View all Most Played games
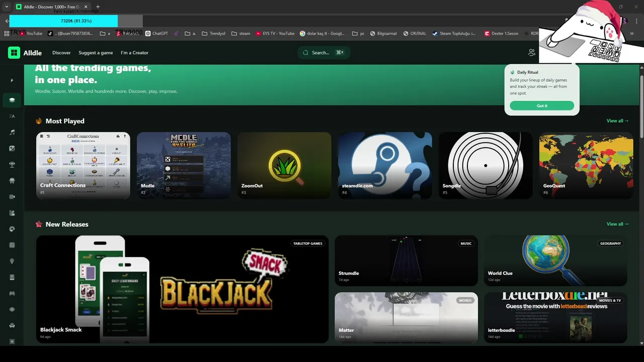 tap(617, 121)
